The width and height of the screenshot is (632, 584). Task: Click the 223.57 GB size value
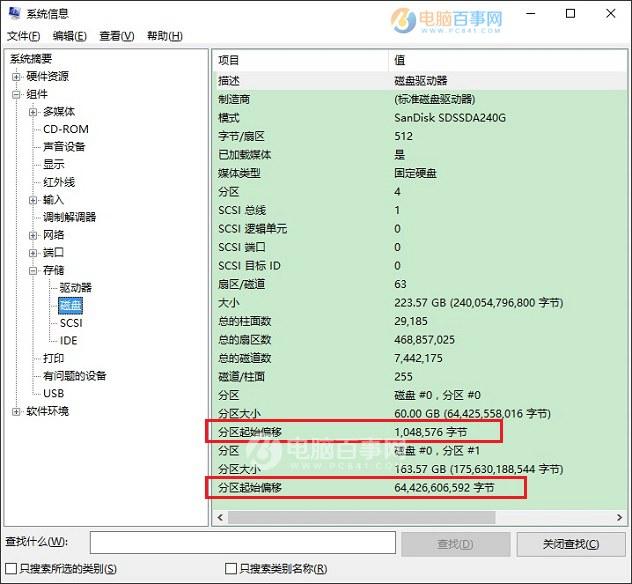tap(479, 303)
